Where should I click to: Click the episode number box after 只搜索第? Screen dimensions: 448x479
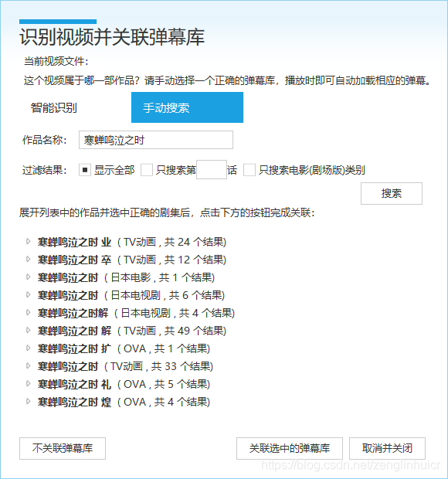pyautogui.click(x=212, y=169)
